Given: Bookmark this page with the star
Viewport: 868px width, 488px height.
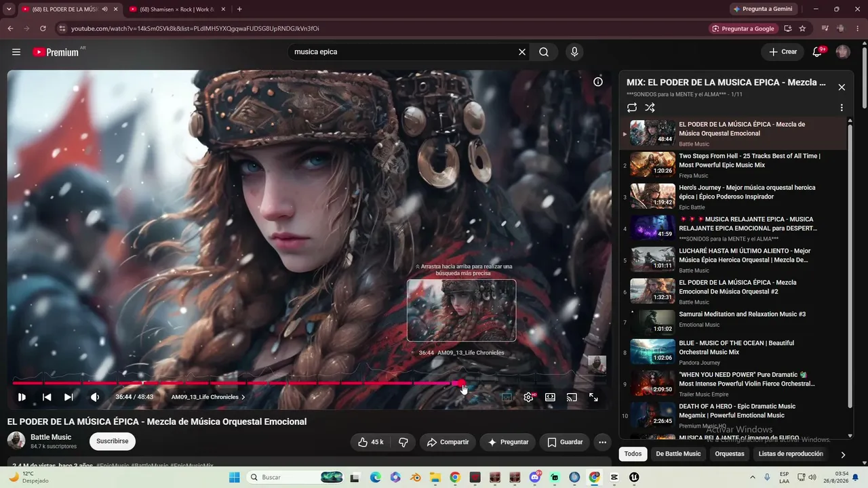Looking at the screenshot, I should tap(802, 28).
